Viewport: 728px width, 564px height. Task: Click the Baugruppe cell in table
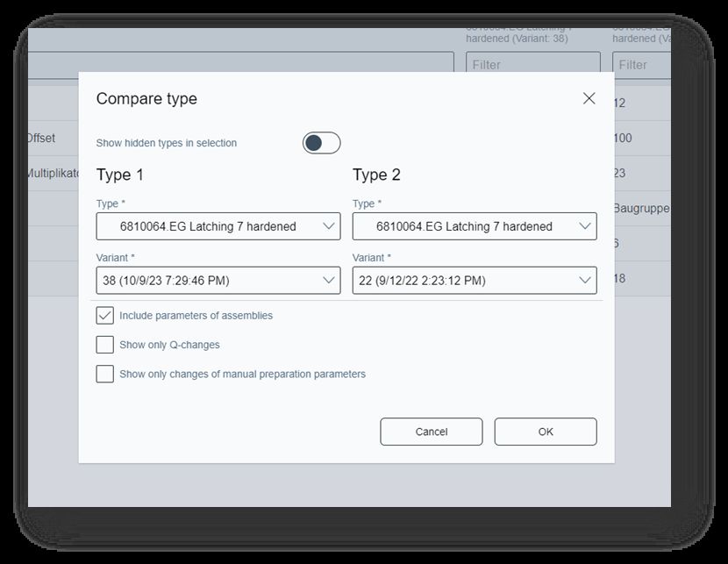point(641,208)
